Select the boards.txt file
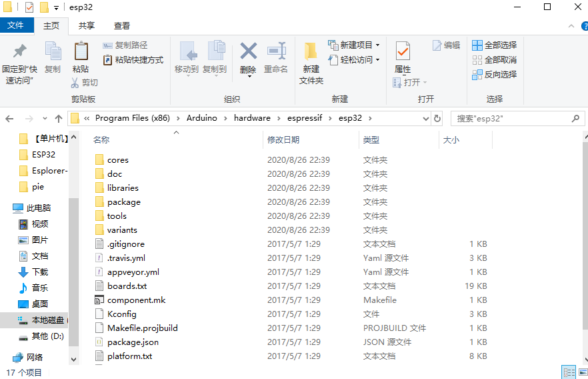Image resolution: width=588 pixels, height=379 pixels. pos(127,286)
